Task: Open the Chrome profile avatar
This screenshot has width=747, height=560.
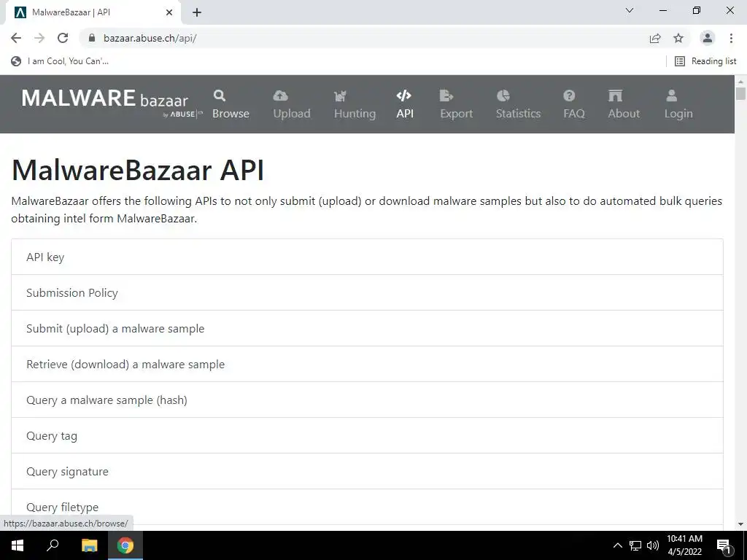Action: pos(708,38)
